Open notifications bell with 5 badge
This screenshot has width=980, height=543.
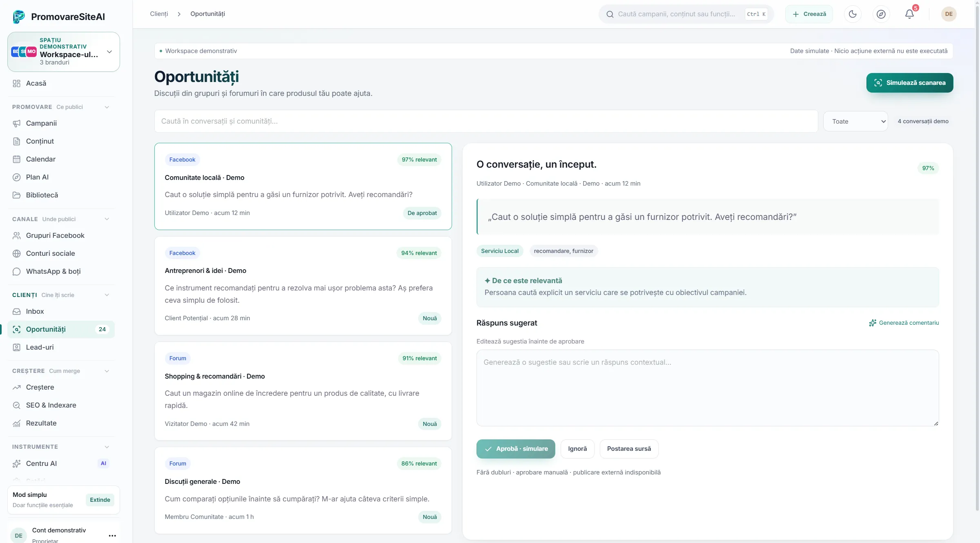[x=909, y=14]
